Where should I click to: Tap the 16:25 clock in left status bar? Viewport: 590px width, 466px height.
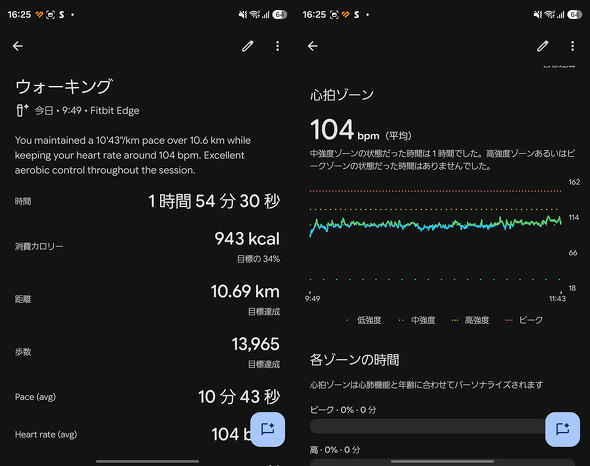pyautogui.click(x=19, y=15)
